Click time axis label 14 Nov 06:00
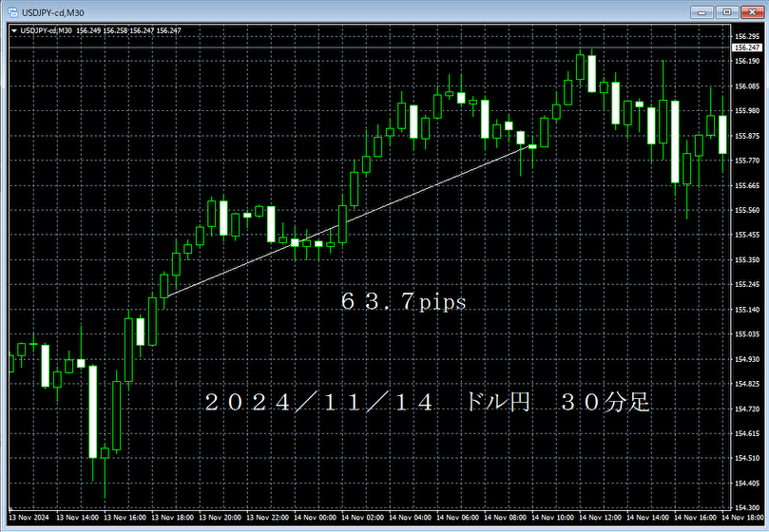769x532 pixels. [458, 518]
